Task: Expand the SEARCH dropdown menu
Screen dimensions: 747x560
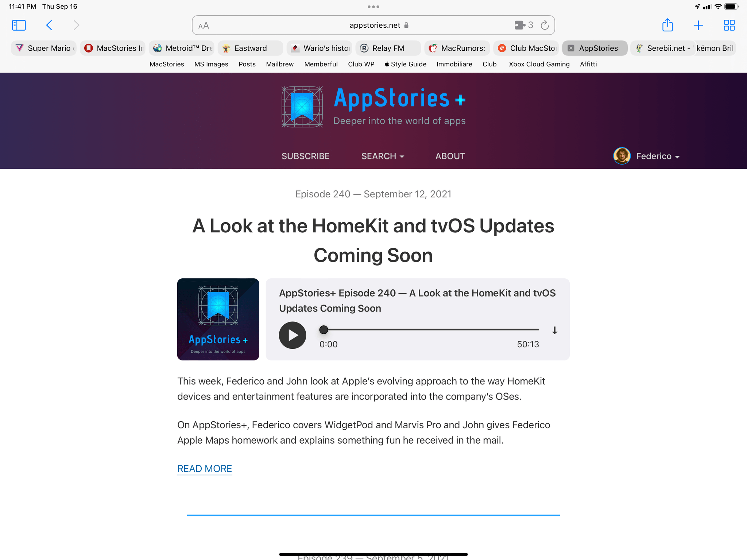Action: click(x=382, y=156)
